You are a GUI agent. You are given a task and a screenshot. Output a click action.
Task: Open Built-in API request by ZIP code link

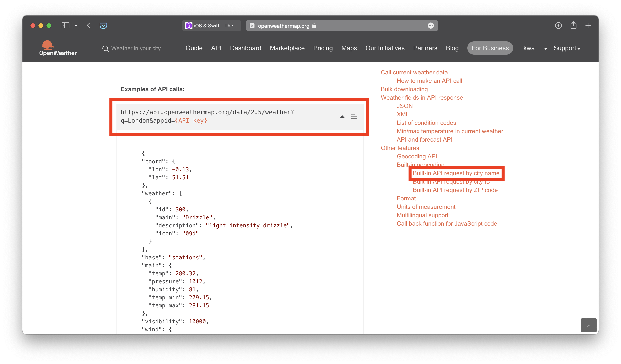point(455,190)
